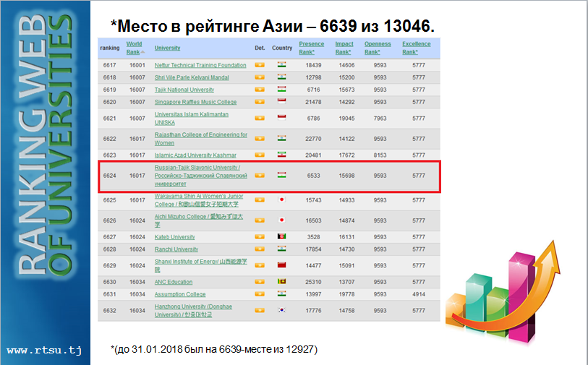
Task: Click Japan flag in Wakayama Shin Ai row
Action: (x=281, y=199)
